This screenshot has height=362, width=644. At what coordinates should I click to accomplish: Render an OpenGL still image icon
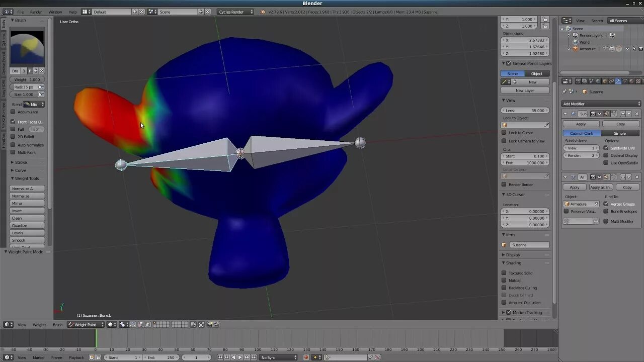(x=210, y=325)
